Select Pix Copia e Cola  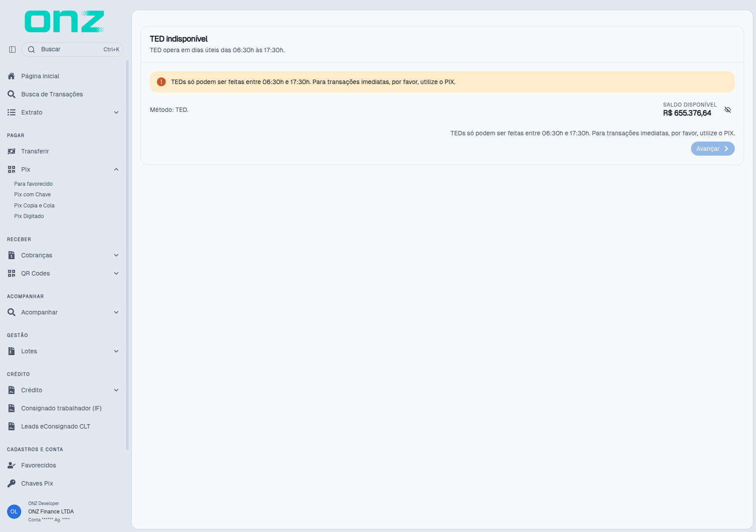click(x=34, y=206)
